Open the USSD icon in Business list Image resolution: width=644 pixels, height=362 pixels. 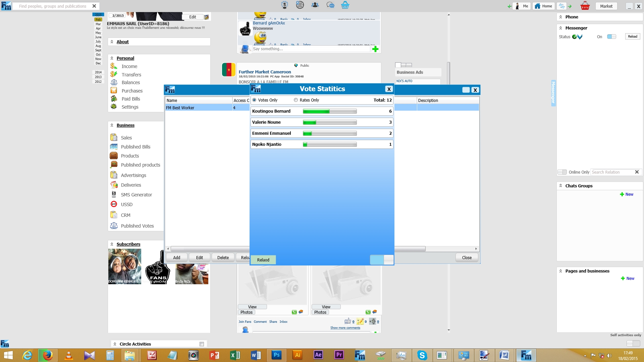coord(114,204)
